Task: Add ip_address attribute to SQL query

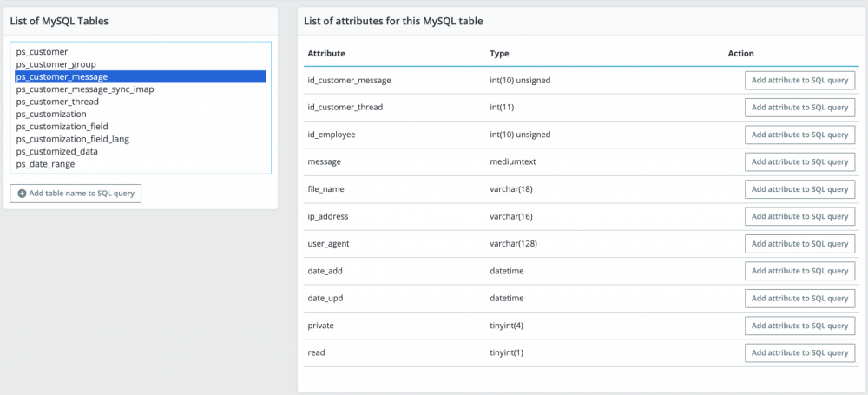Action: (799, 216)
